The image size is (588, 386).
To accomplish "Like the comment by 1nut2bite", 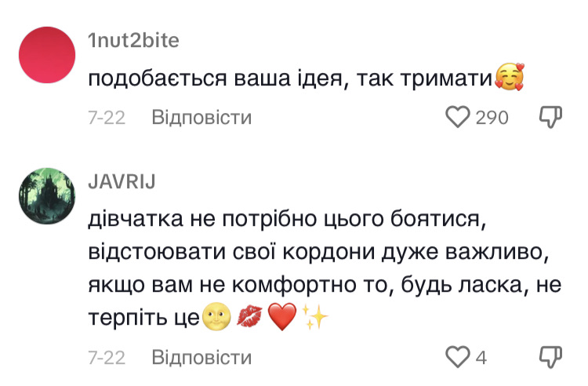I will point(456,118).
